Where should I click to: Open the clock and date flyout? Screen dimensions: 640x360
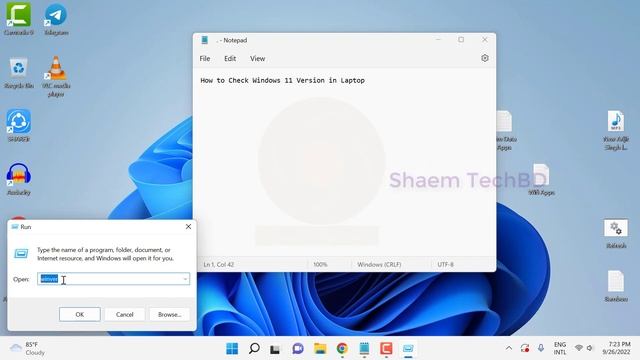tap(616, 348)
